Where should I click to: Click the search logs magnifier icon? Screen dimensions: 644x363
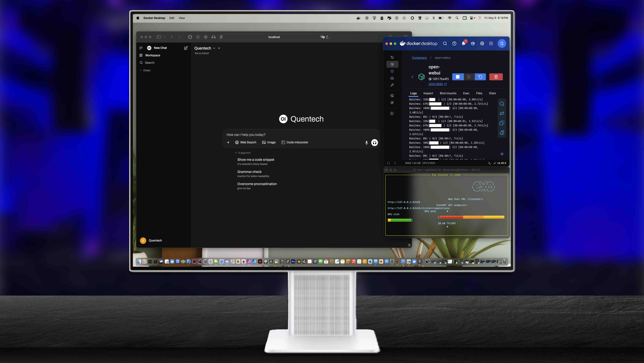[502, 104]
